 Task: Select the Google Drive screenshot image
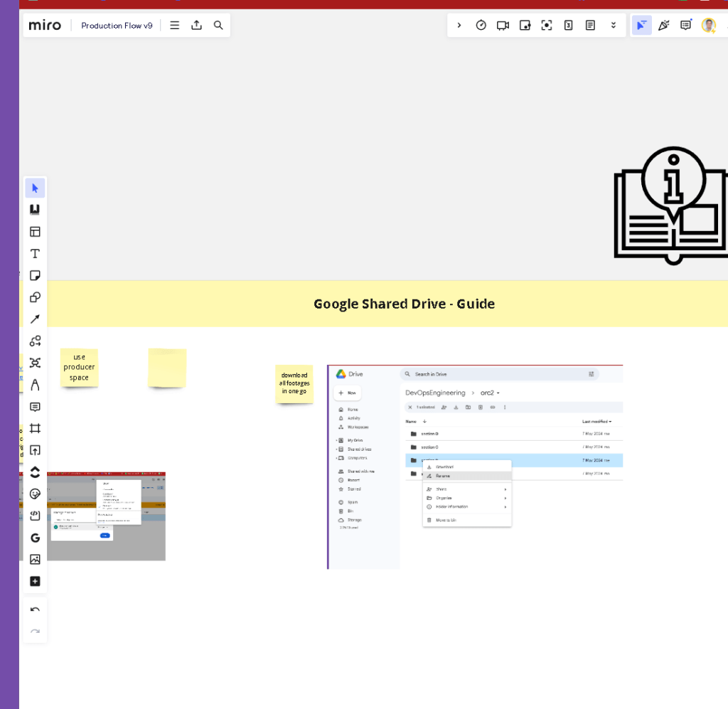tap(475, 467)
